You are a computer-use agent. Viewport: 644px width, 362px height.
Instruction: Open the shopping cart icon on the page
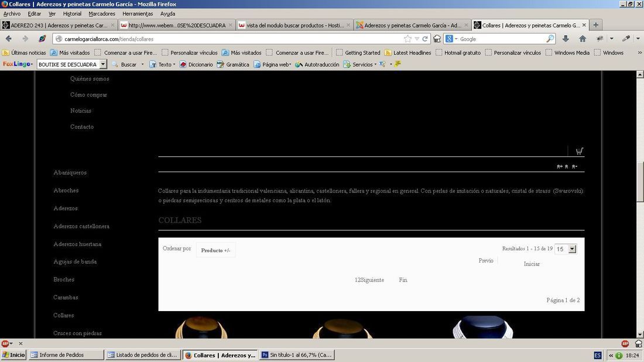(x=579, y=151)
